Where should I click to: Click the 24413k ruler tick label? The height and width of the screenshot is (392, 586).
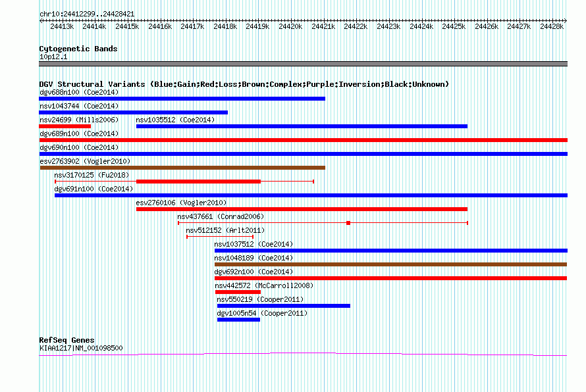(62, 26)
